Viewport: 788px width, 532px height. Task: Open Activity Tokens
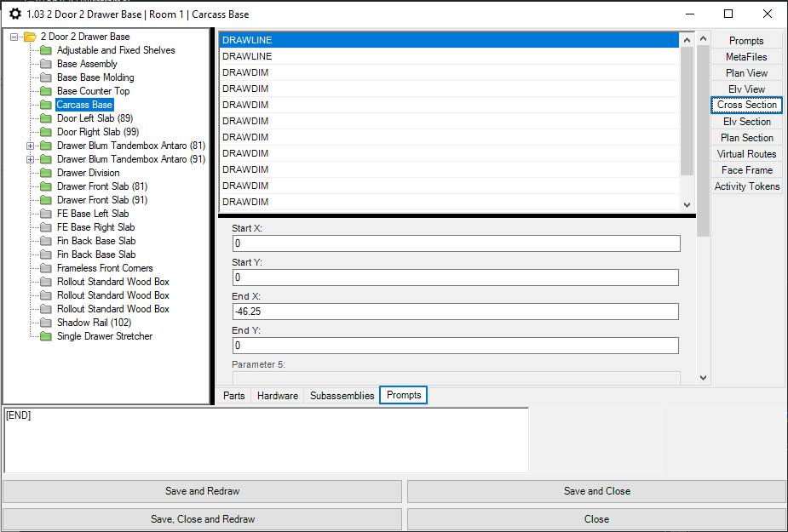(746, 186)
